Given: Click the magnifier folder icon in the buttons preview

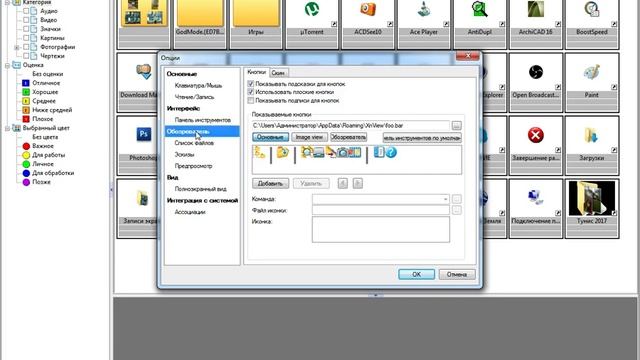Looking at the screenshot, I should tap(307, 153).
